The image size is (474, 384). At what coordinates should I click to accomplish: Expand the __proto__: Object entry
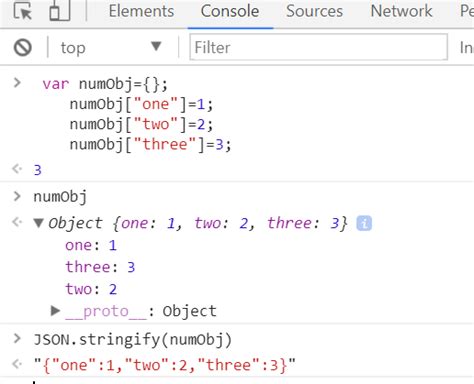[x=55, y=311]
